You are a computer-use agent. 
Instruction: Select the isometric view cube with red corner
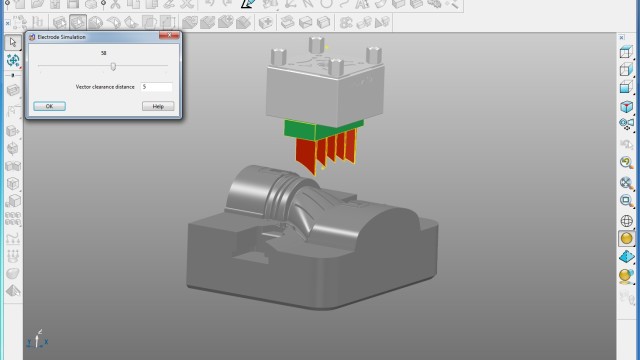tap(626, 107)
